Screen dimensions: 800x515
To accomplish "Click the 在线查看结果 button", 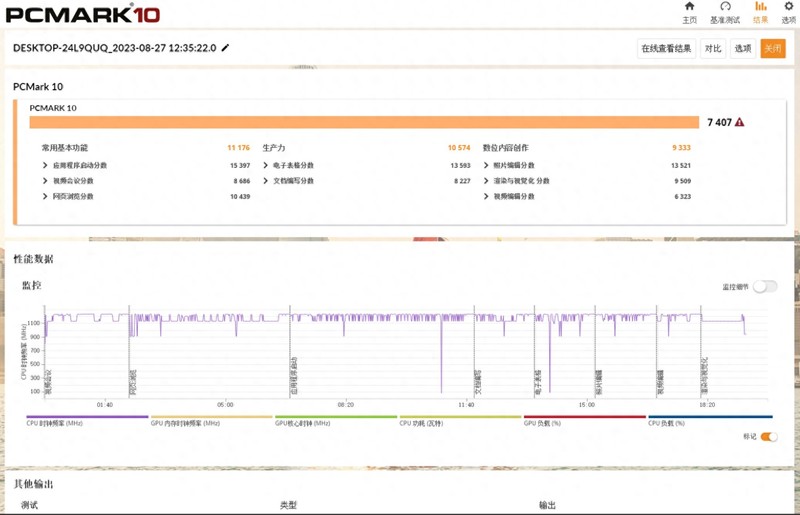I will click(666, 49).
